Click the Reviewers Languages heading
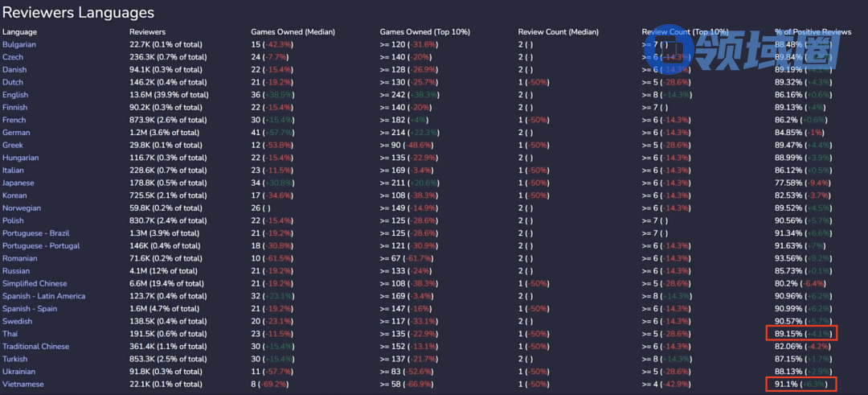Image resolution: width=868 pixels, height=395 pixels. click(78, 13)
